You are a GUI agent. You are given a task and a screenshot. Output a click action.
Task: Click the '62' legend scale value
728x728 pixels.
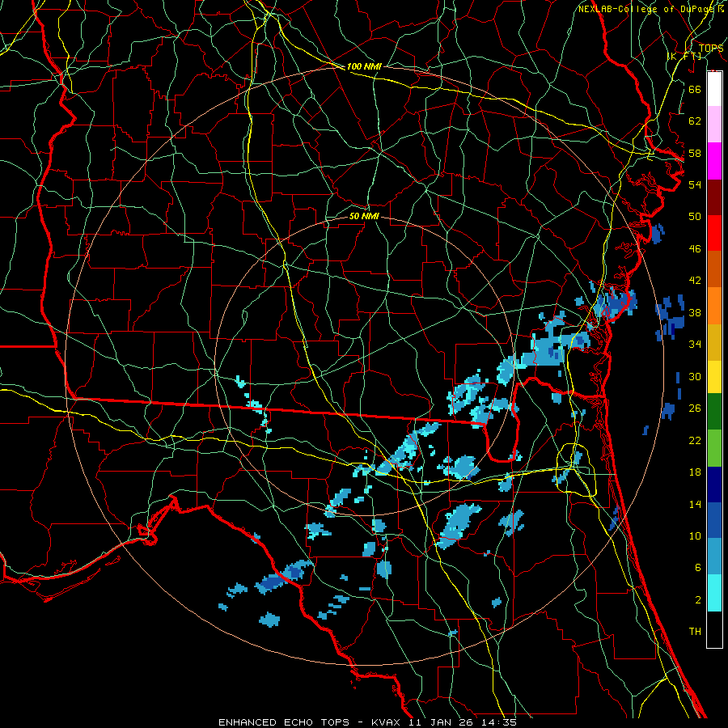coord(695,121)
